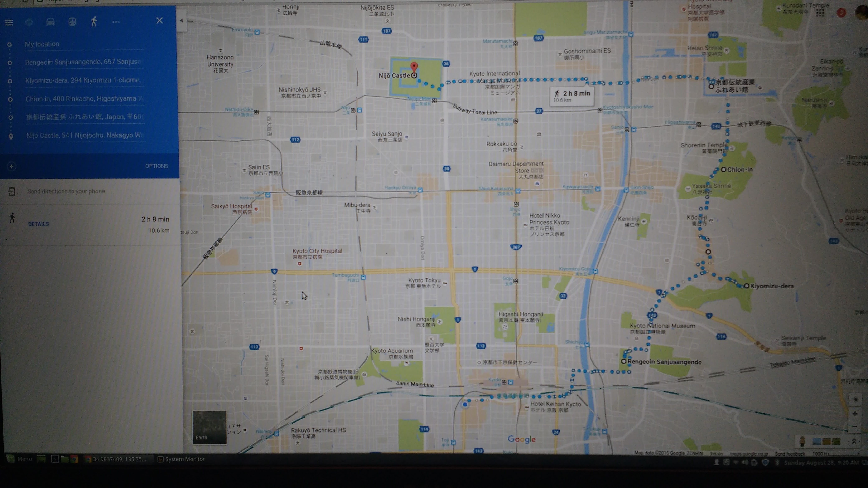This screenshot has height=488, width=868.
Task: Show more travel modes ellipsis
Action: coord(116,22)
